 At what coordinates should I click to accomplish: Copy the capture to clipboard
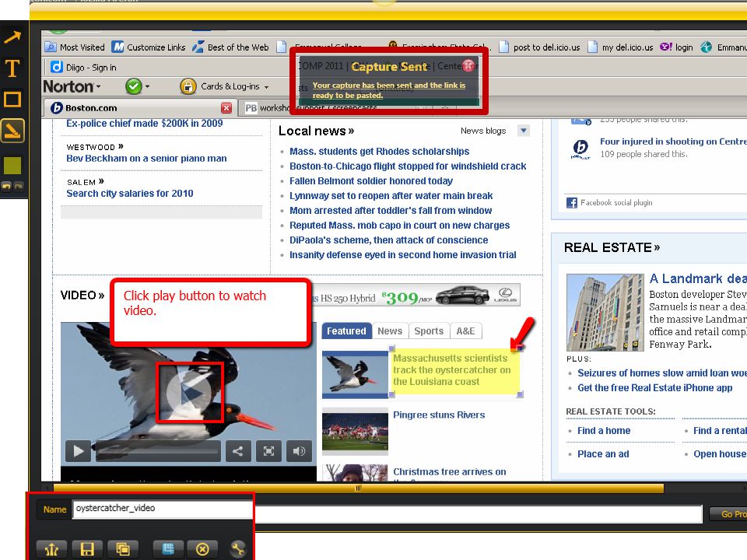point(123,549)
